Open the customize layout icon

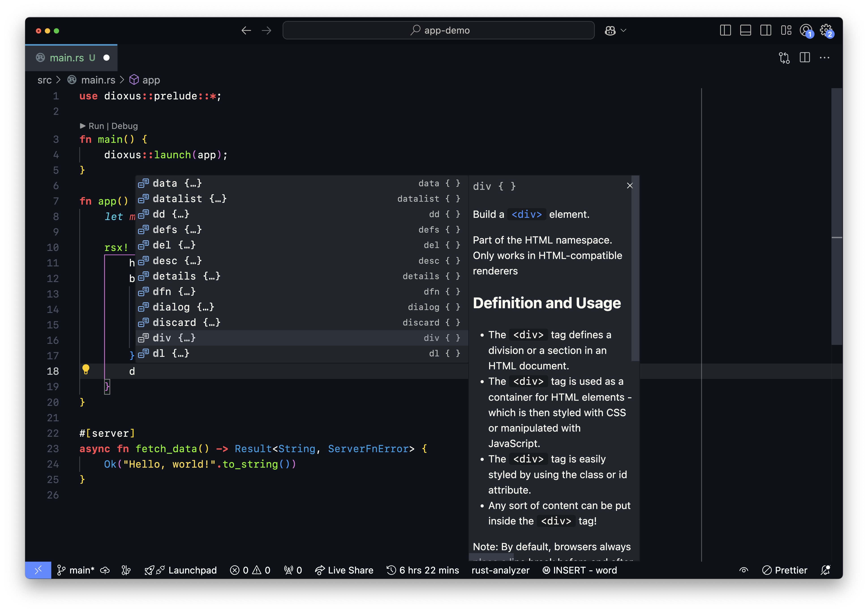(x=786, y=30)
